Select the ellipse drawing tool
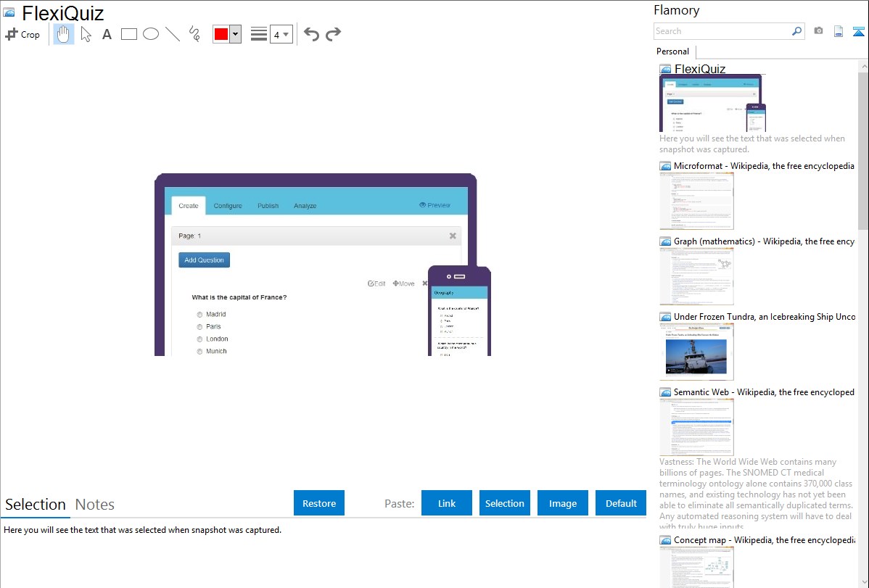Image resolution: width=869 pixels, height=588 pixels. (x=151, y=34)
